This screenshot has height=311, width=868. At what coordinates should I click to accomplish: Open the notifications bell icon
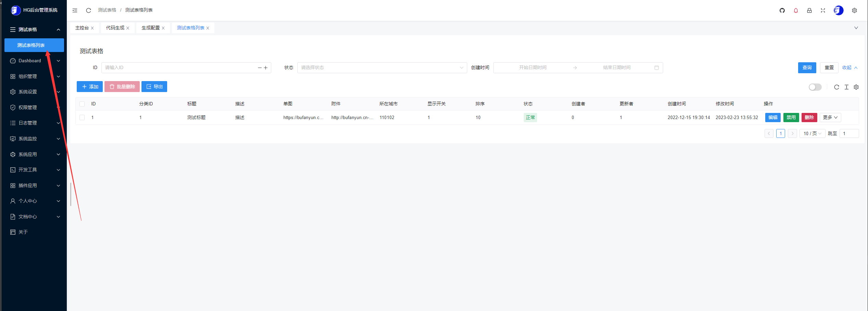[796, 10]
